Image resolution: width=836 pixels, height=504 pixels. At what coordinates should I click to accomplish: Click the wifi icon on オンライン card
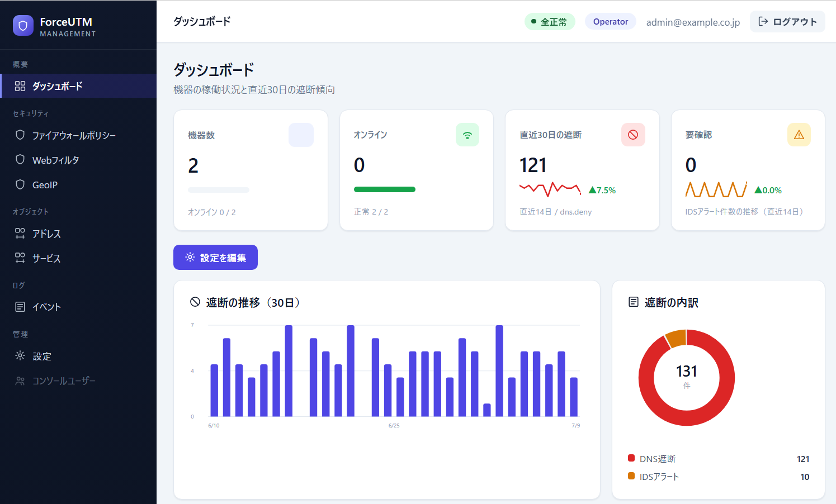(x=467, y=135)
